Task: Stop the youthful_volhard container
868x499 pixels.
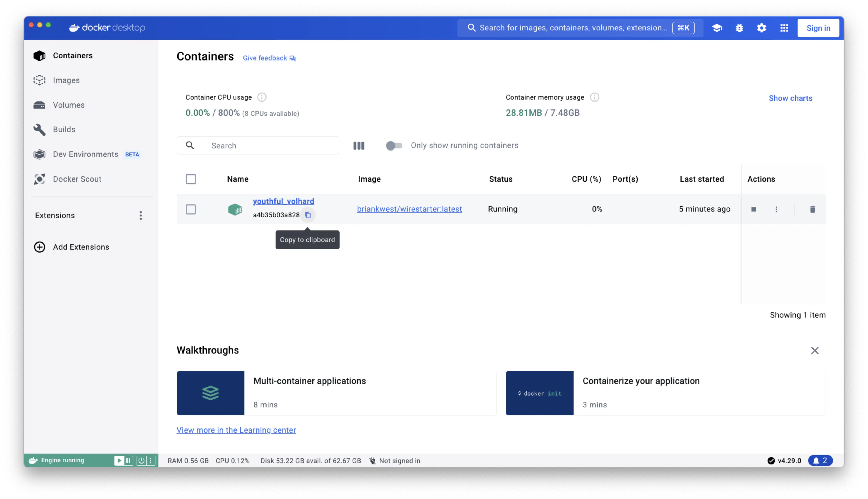Action: coord(754,209)
